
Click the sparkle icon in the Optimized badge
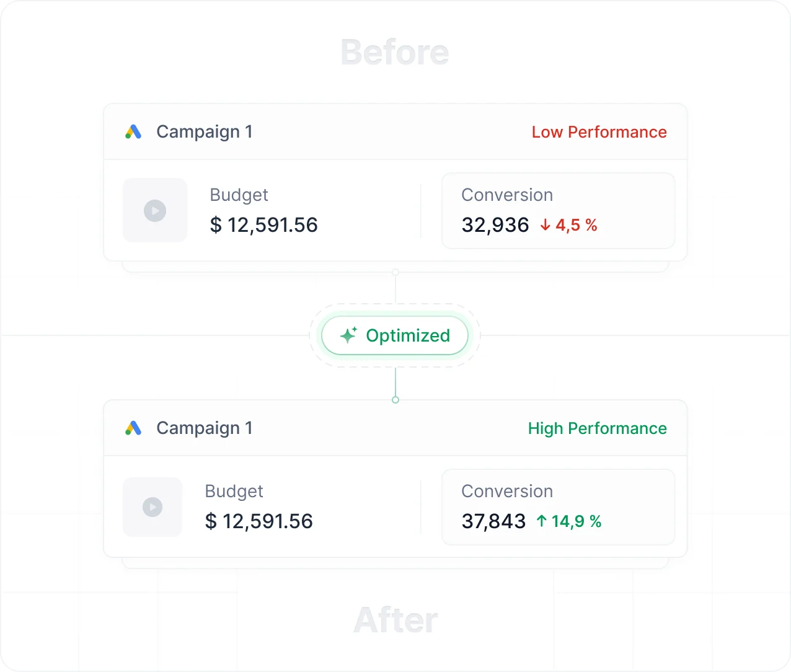point(348,335)
